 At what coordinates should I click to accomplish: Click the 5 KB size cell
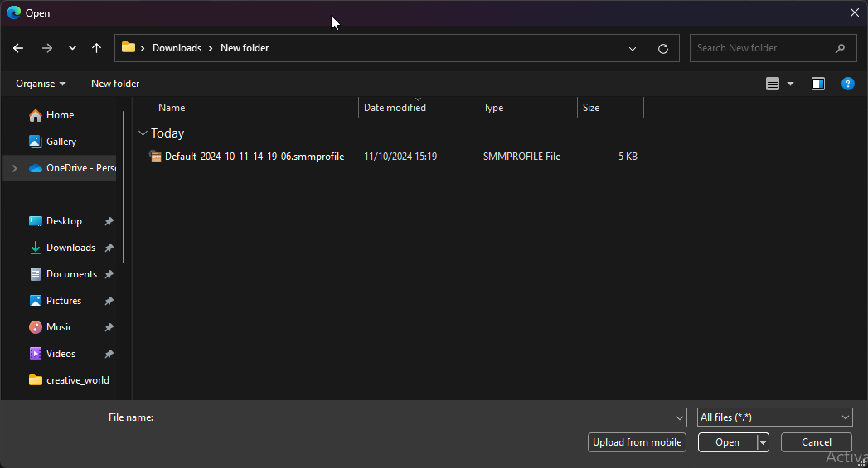[628, 157]
